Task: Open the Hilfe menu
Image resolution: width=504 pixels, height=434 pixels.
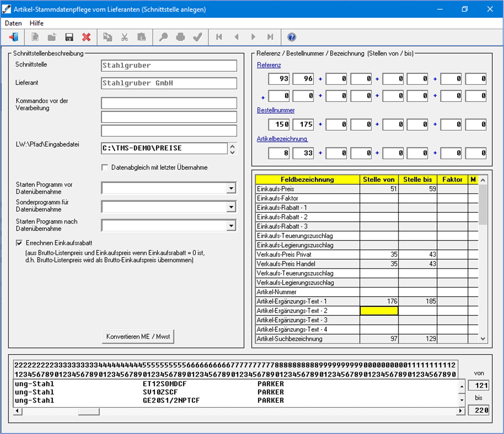Action: coord(36,23)
